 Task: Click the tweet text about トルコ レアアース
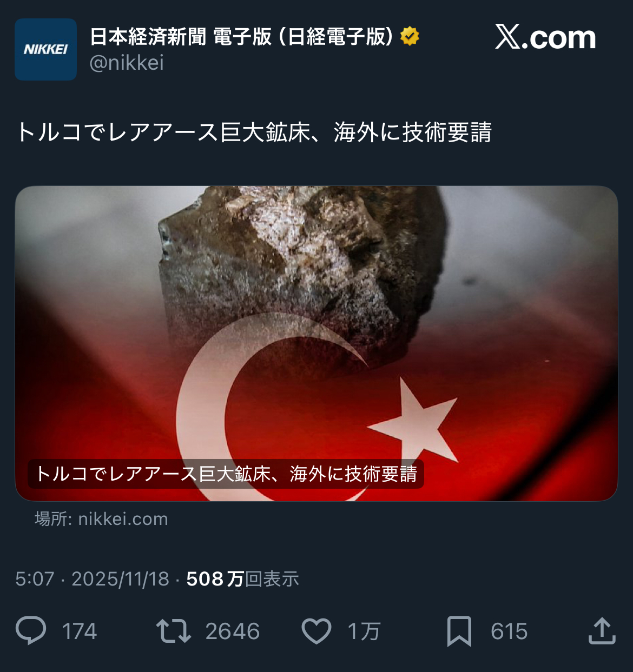(x=254, y=132)
